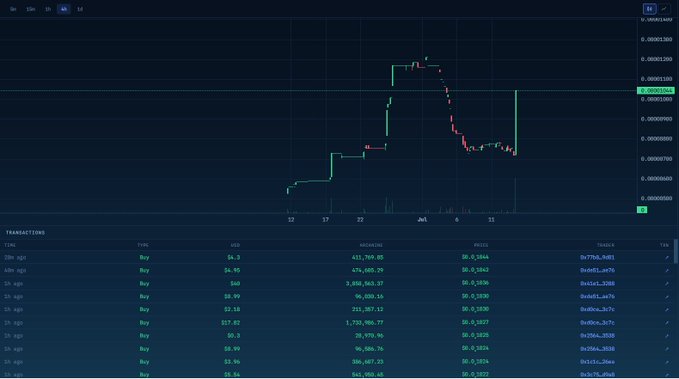Click the amount 1,733,986.77

[x=364, y=323]
